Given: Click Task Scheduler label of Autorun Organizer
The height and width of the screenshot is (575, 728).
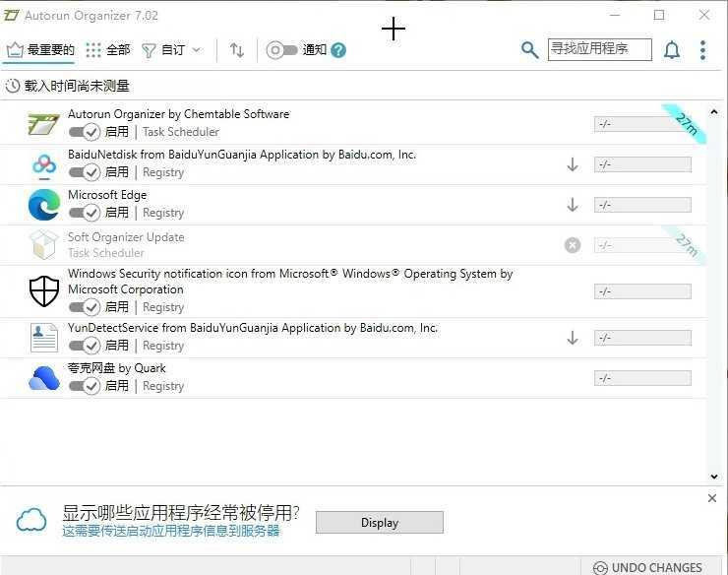Looking at the screenshot, I should click(181, 132).
